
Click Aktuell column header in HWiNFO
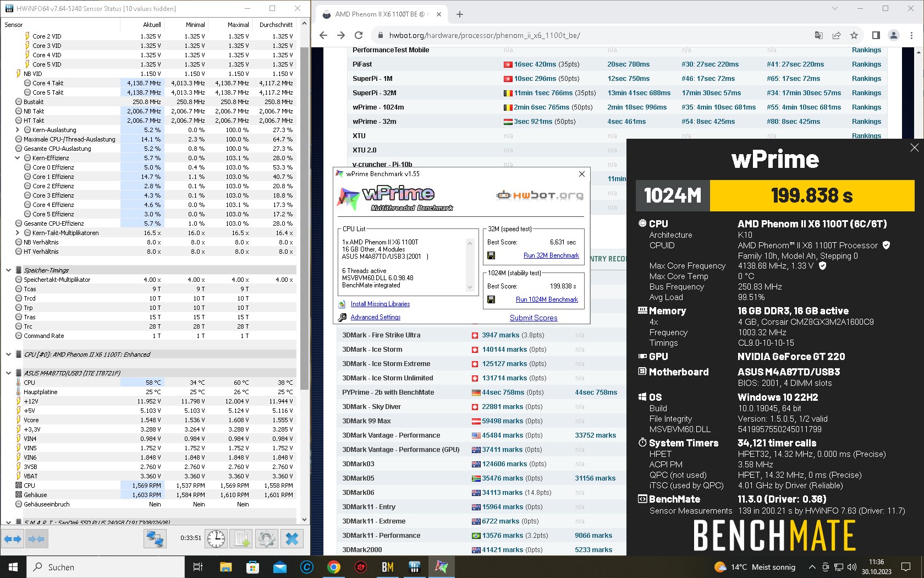pyautogui.click(x=152, y=25)
